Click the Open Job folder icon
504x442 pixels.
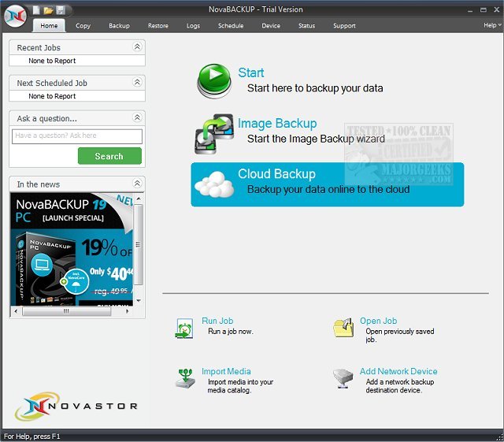coord(343,328)
